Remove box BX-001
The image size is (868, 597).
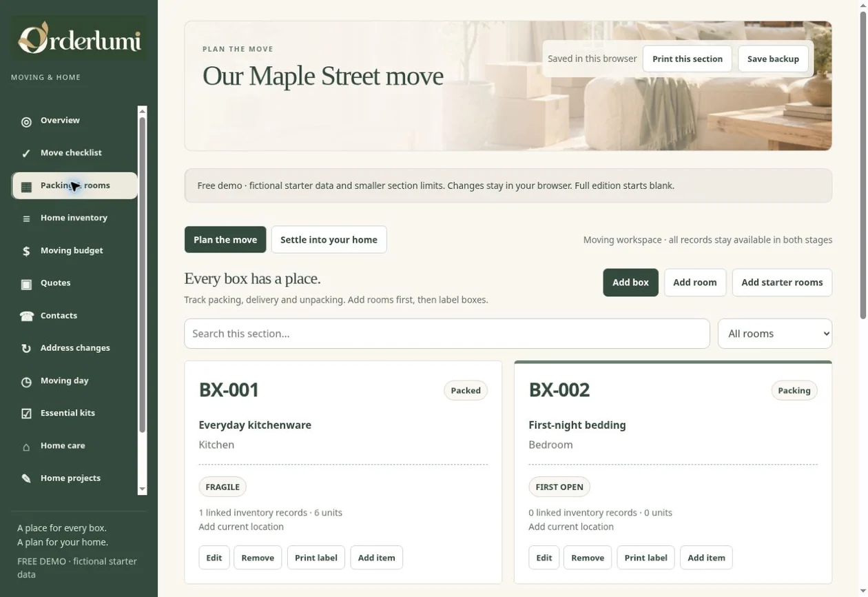coord(258,558)
